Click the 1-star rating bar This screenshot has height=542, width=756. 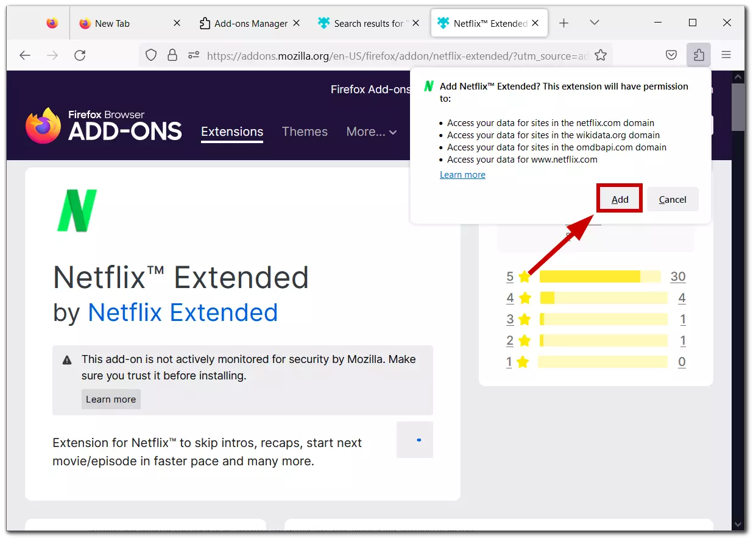click(x=602, y=362)
